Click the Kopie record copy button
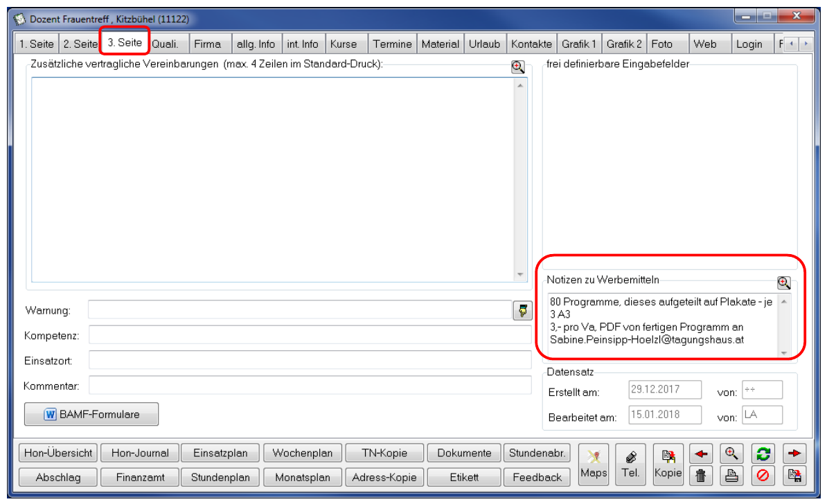This screenshot has height=504, width=827. 668,465
